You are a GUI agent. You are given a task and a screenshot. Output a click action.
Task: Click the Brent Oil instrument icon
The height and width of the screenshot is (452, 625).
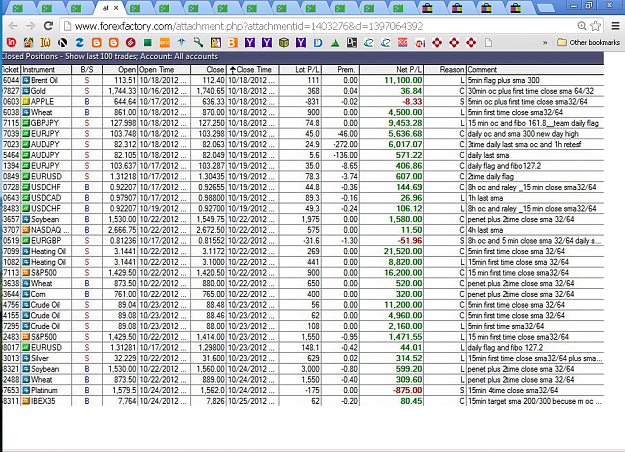(26, 80)
